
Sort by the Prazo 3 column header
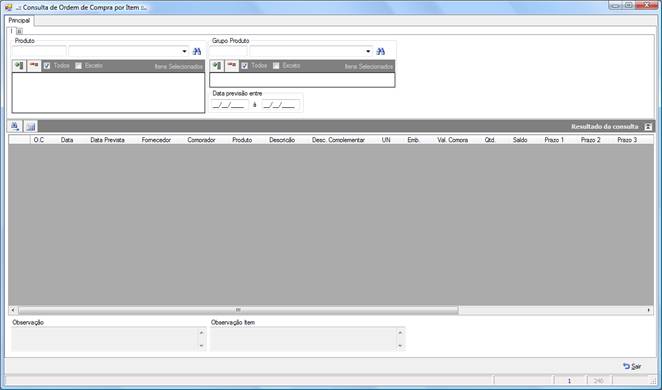click(627, 140)
